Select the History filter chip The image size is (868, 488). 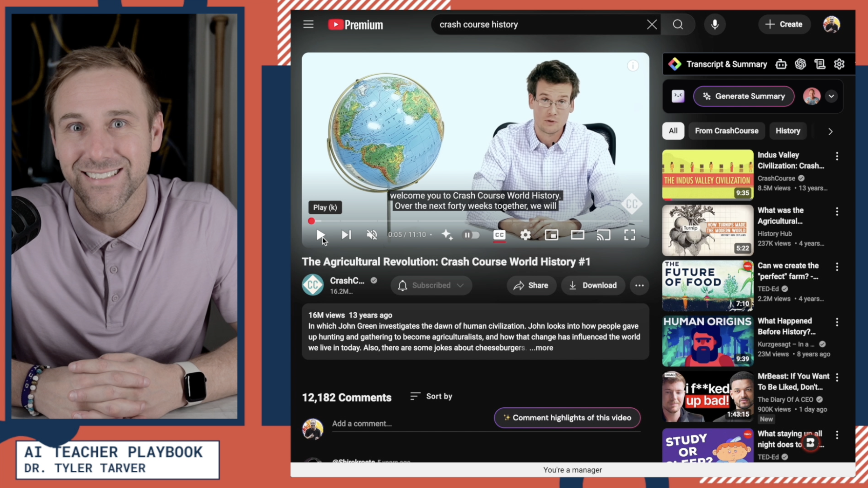point(788,131)
